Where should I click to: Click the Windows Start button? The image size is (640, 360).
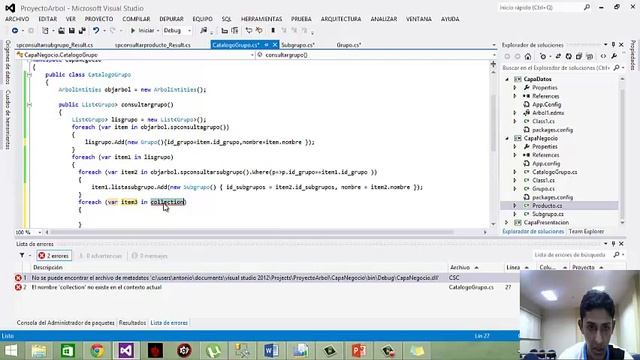pos(11,351)
